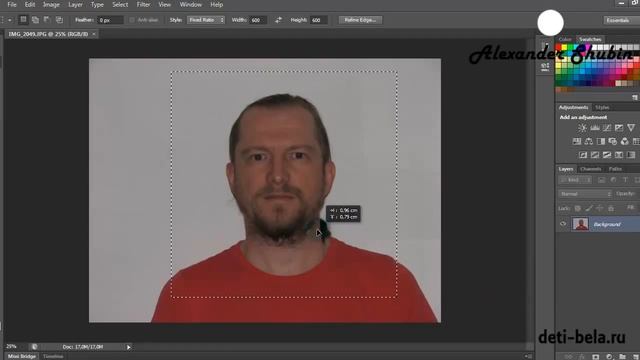640x360 pixels.
Task: Add a Posterize adjustment
Action: point(595,155)
